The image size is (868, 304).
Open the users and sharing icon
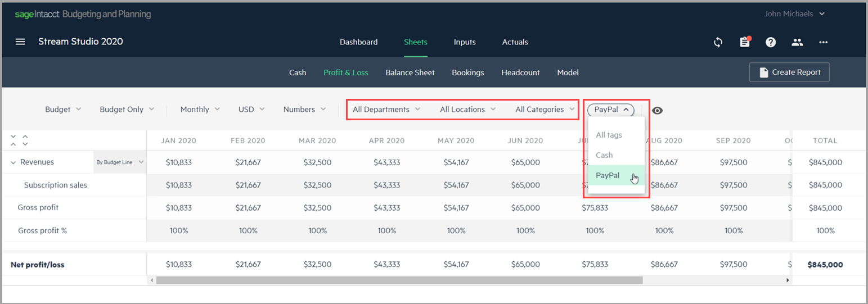(797, 42)
